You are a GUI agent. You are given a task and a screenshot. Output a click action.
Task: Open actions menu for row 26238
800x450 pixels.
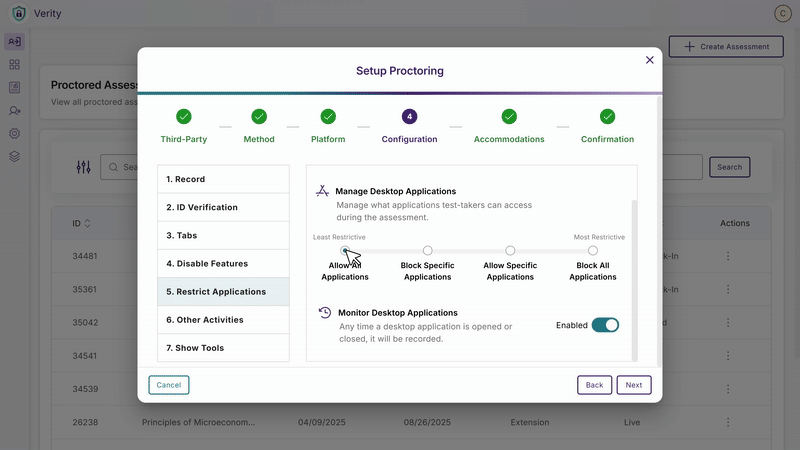pyautogui.click(x=728, y=422)
